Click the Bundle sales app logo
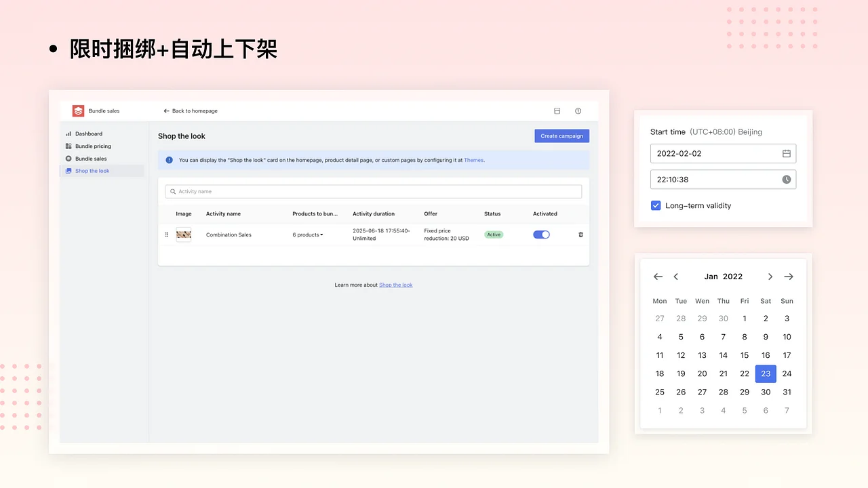This screenshot has width=868, height=488. pos(78,110)
